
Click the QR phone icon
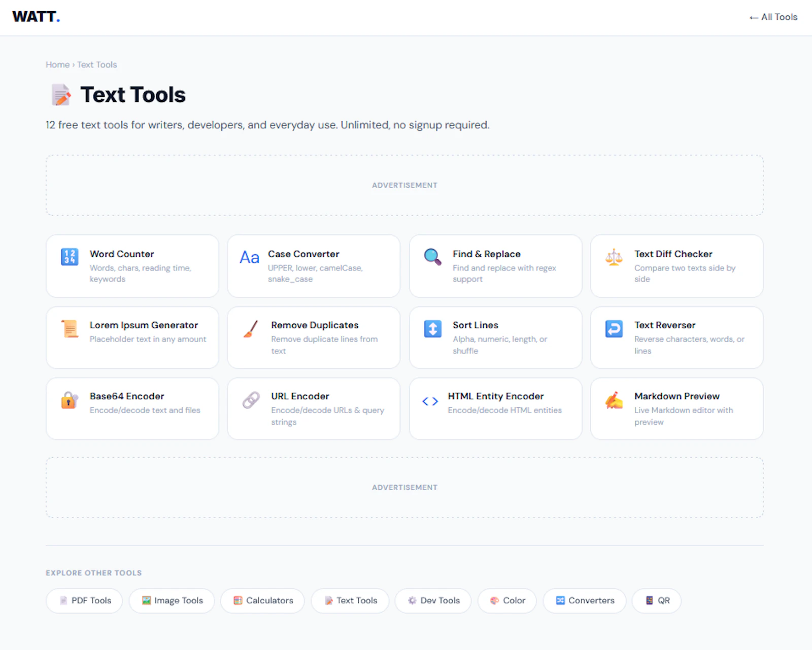[650, 601]
